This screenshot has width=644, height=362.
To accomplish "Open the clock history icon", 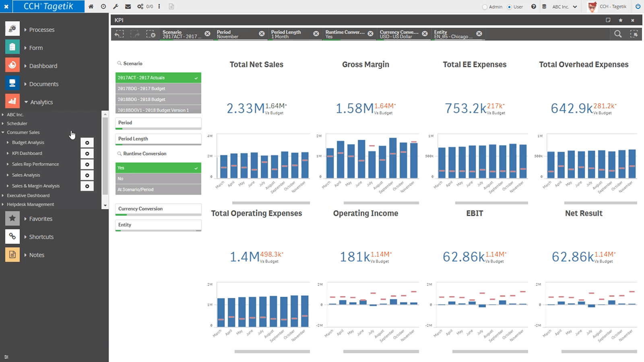I will pyautogui.click(x=103, y=6).
